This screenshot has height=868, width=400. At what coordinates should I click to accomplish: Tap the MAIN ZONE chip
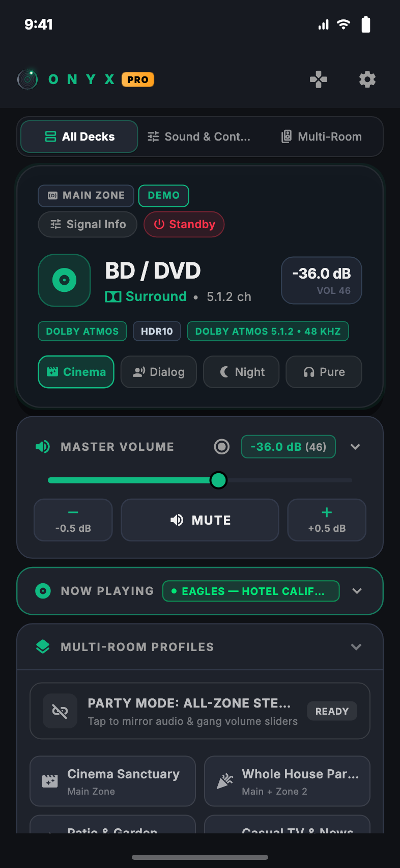pyautogui.click(x=86, y=196)
